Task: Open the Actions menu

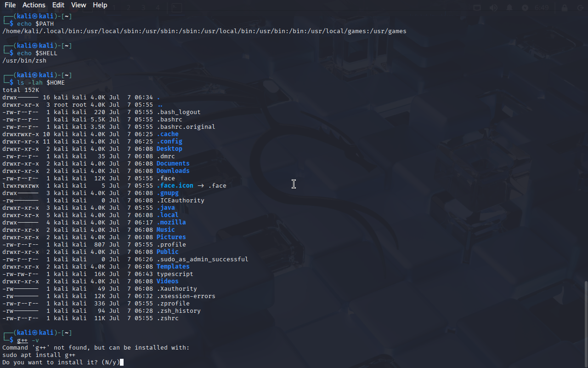Action: click(34, 5)
